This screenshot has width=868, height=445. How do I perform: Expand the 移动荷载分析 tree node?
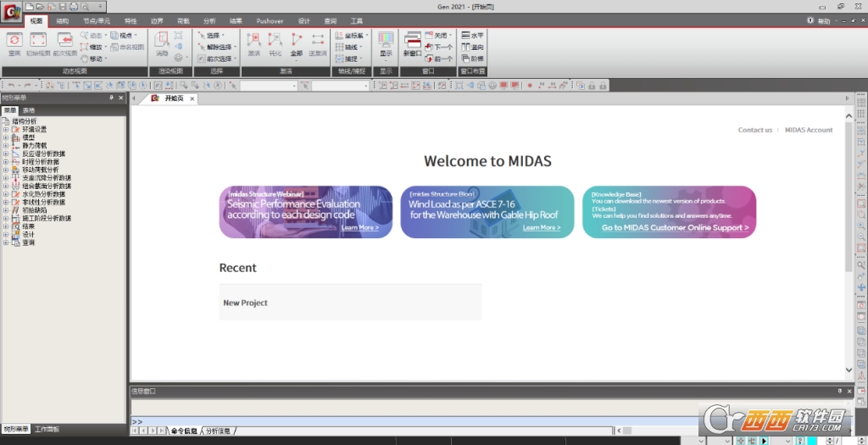pyautogui.click(x=6, y=170)
